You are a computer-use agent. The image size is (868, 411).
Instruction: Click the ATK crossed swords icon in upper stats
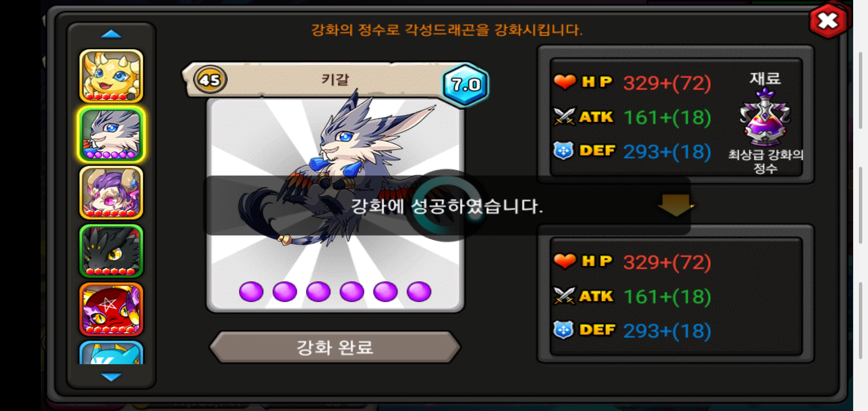(564, 116)
